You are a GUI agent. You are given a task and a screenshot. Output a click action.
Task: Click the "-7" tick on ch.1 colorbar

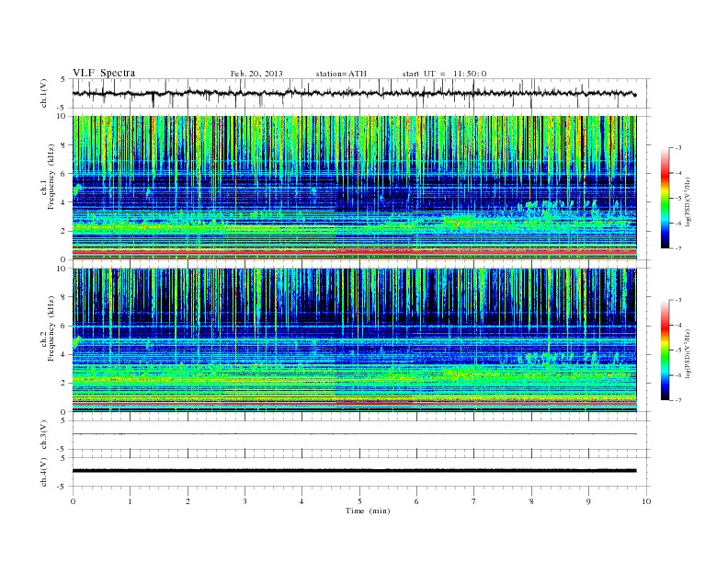678,248
